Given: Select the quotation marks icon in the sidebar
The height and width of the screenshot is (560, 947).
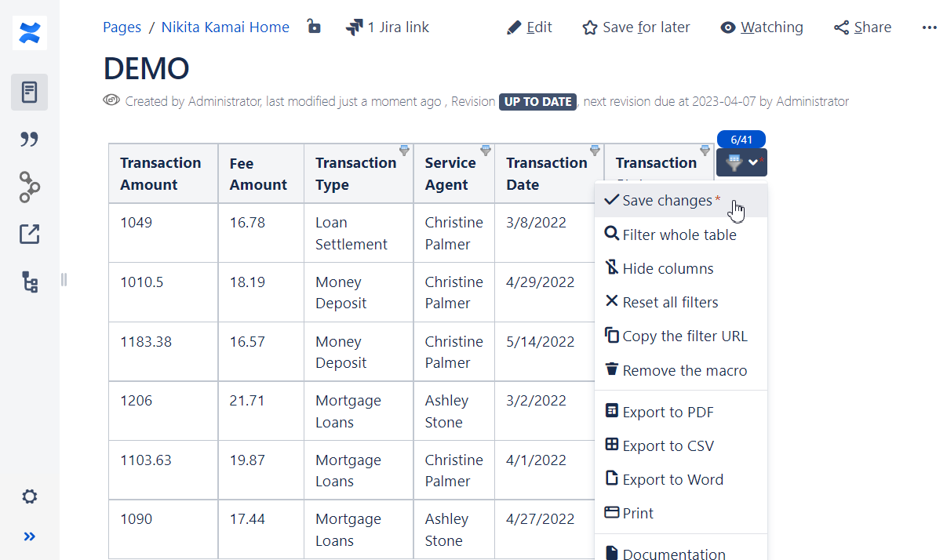Looking at the screenshot, I should tap(29, 139).
